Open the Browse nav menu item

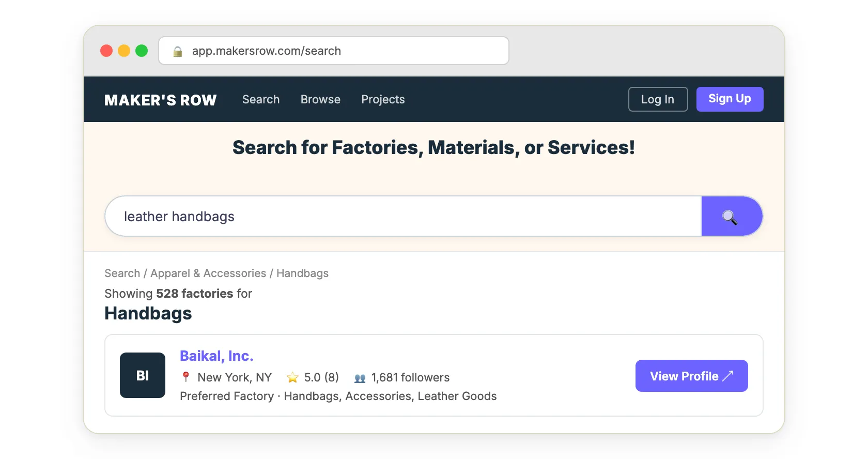click(x=320, y=99)
